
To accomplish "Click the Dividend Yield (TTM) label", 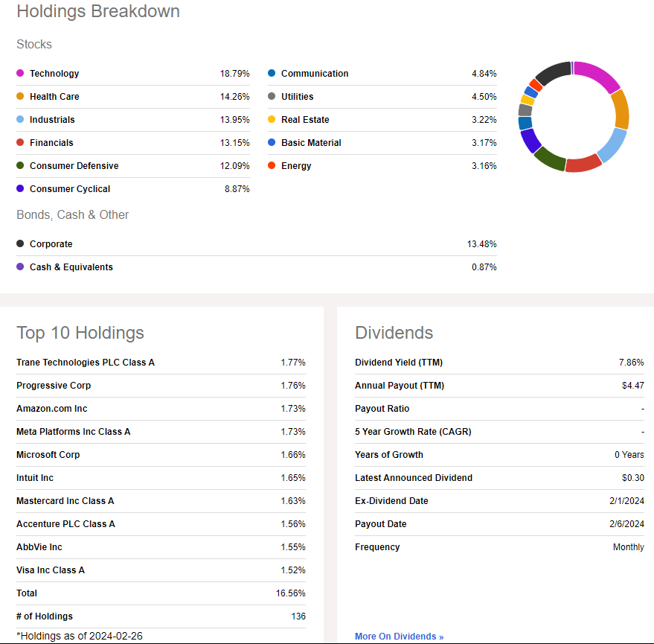I will (399, 363).
